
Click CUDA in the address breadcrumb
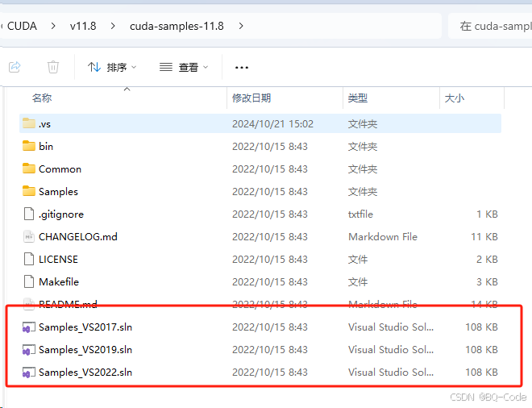coord(22,26)
